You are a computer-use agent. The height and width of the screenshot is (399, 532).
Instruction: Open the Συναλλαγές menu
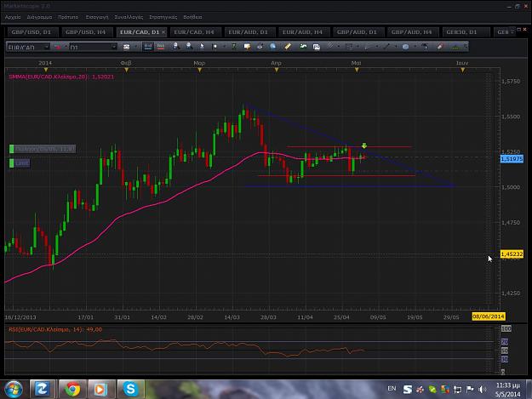(129, 17)
